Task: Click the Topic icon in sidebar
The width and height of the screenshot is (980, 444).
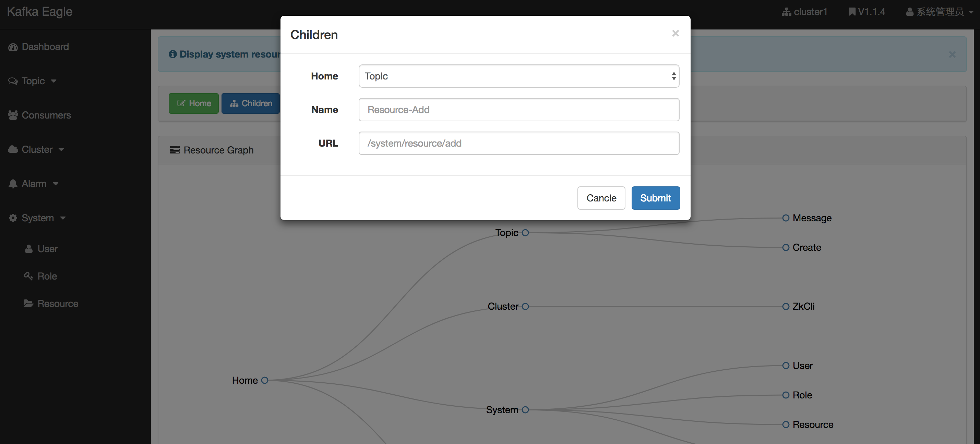Action: [12, 80]
